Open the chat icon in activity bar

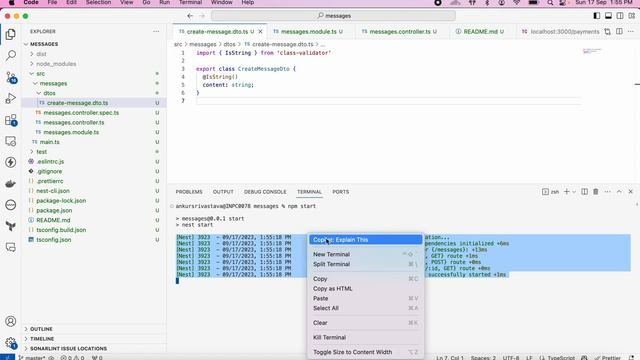tap(11, 247)
